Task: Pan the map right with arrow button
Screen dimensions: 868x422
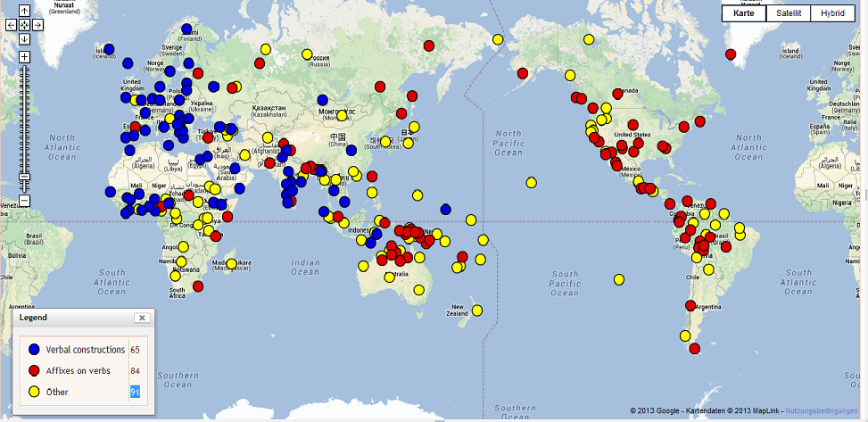Action: 37,25
